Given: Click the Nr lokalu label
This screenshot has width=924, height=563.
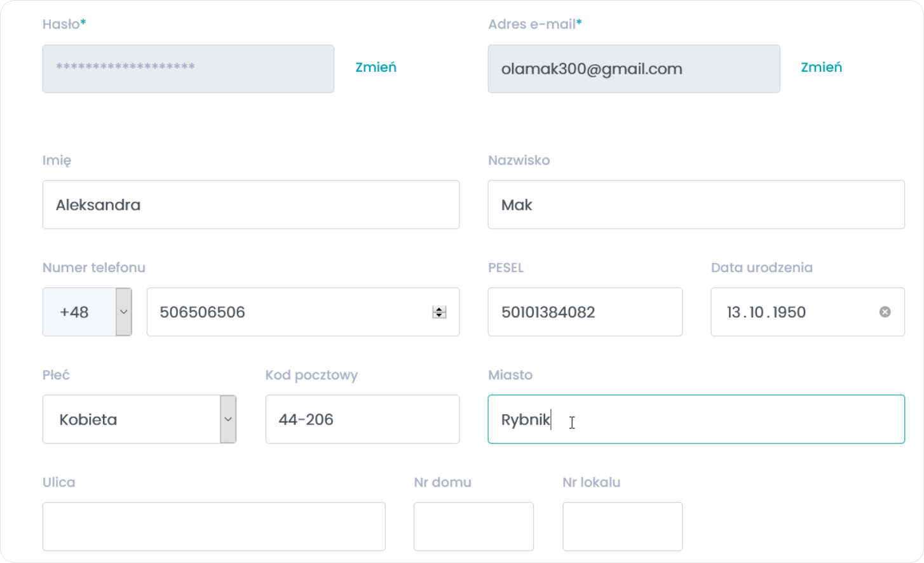Looking at the screenshot, I should click(x=591, y=482).
